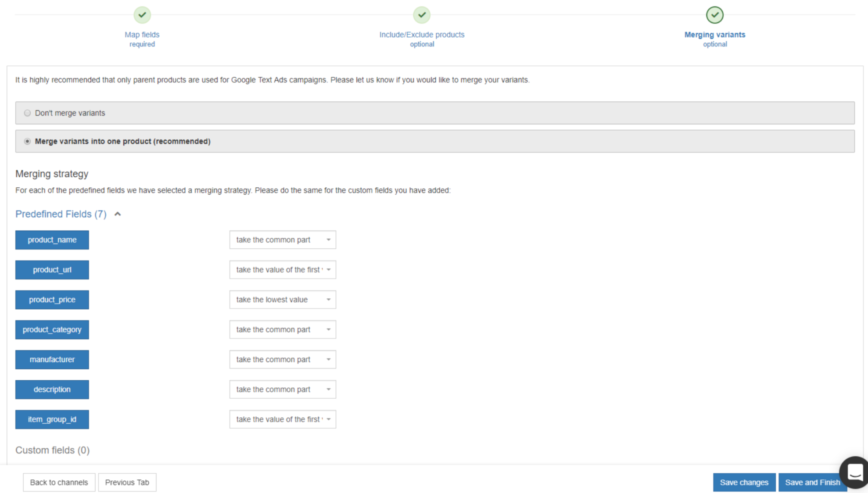868x493 pixels.
Task: Go to the Map fields step label
Action: point(142,35)
